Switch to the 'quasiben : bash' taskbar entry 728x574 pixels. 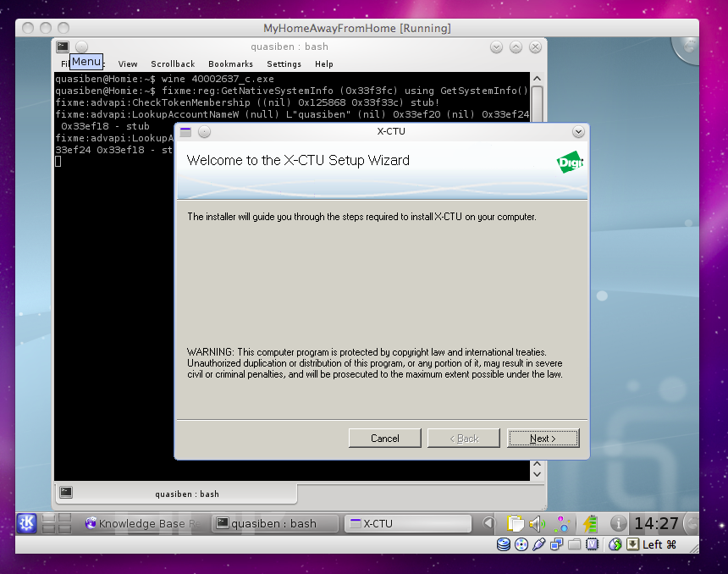[x=276, y=523]
